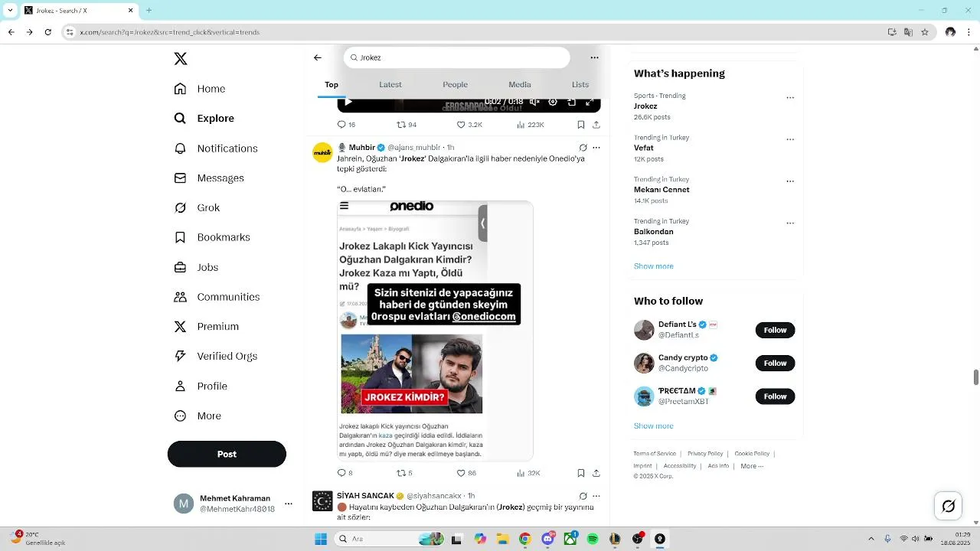Open the onedio screenshot image
980x551 pixels.
pos(435,331)
